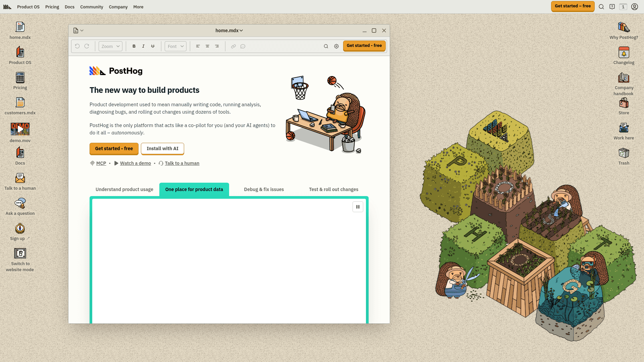Toggle bold formatting in the toolbar
The image size is (644, 362).
coord(134,46)
